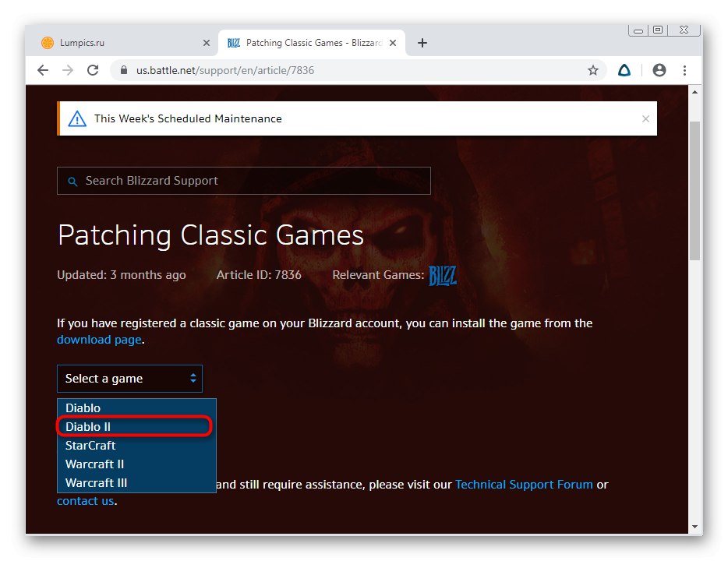Screen dimensions: 728x561
Task: Maximize the Chrome window
Action: click(658, 30)
